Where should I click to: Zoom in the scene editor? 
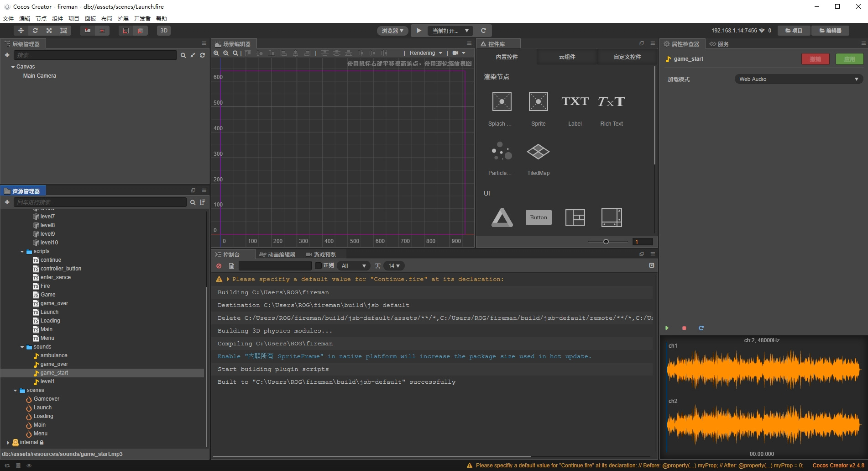pyautogui.click(x=216, y=53)
